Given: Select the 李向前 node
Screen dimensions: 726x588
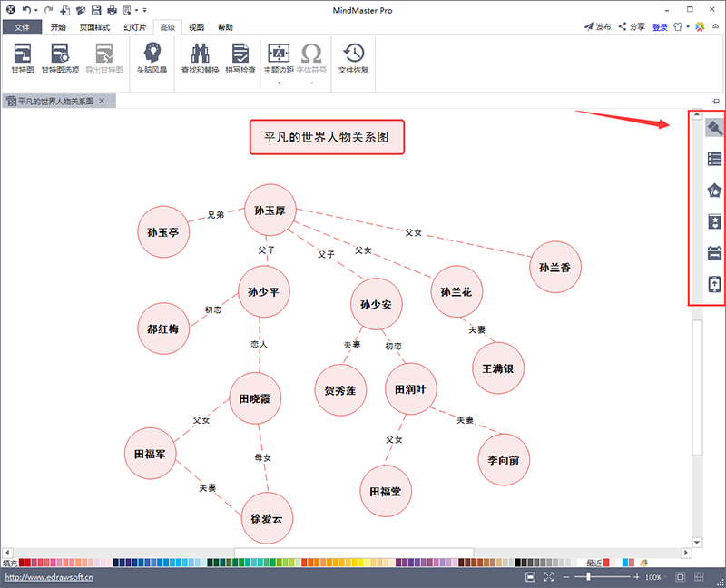Looking at the screenshot, I should 504,460.
